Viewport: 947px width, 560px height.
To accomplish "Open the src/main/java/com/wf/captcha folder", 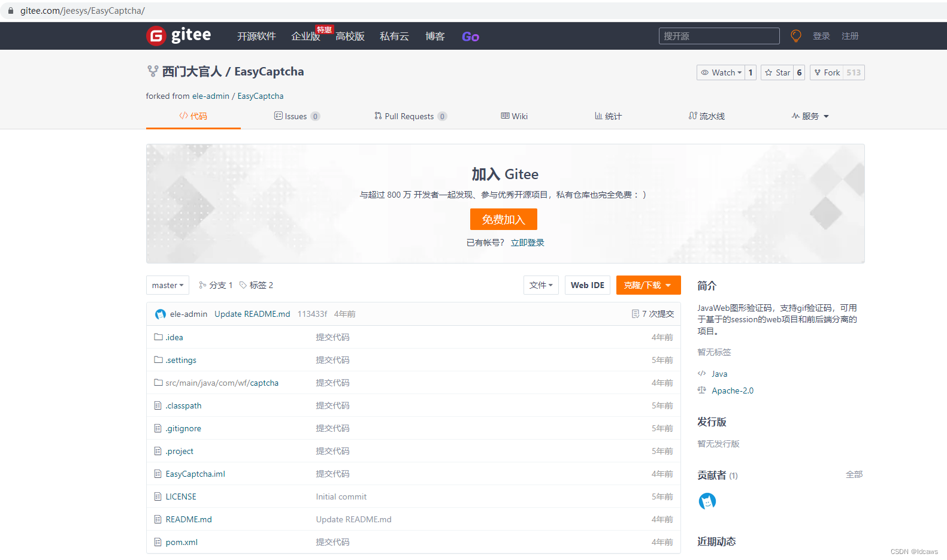I will [x=222, y=383].
